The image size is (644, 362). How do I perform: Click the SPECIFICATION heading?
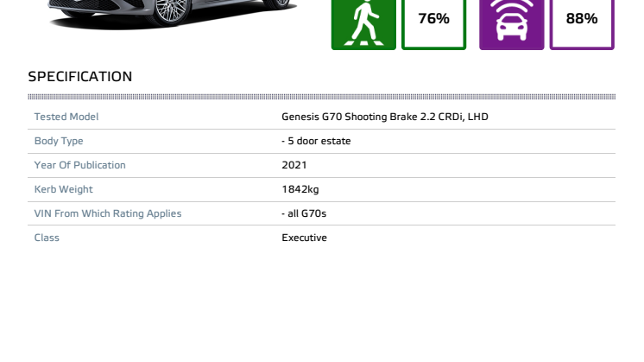pyautogui.click(x=80, y=76)
